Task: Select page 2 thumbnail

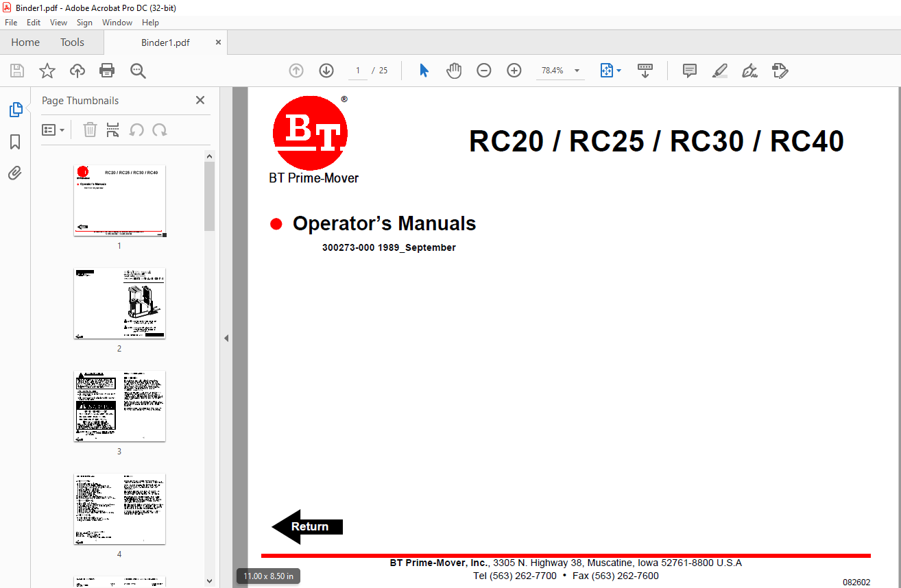Action: pos(120,304)
